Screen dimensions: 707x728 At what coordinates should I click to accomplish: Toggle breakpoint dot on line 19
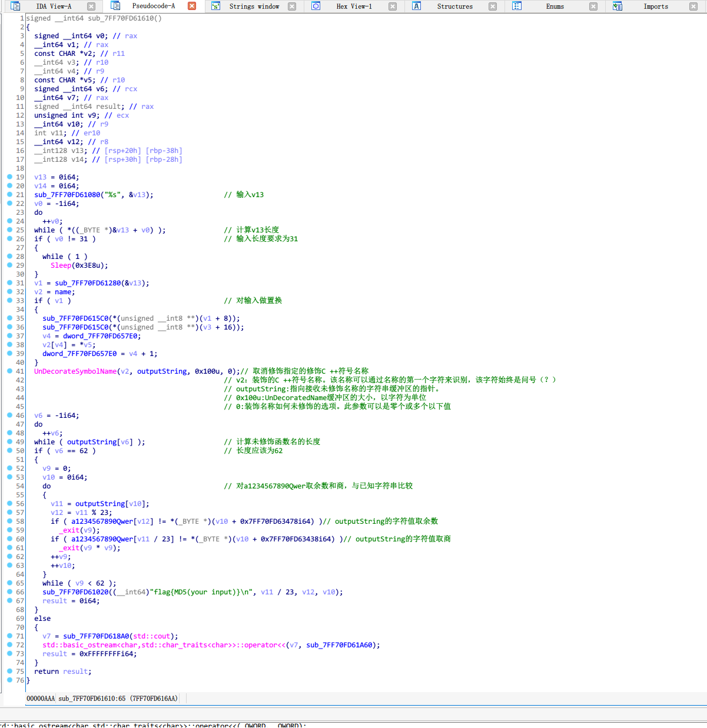9,177
